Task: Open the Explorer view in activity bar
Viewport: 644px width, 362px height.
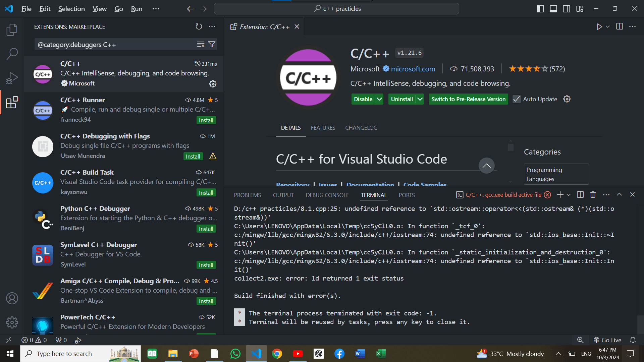Action: [12, 30]
